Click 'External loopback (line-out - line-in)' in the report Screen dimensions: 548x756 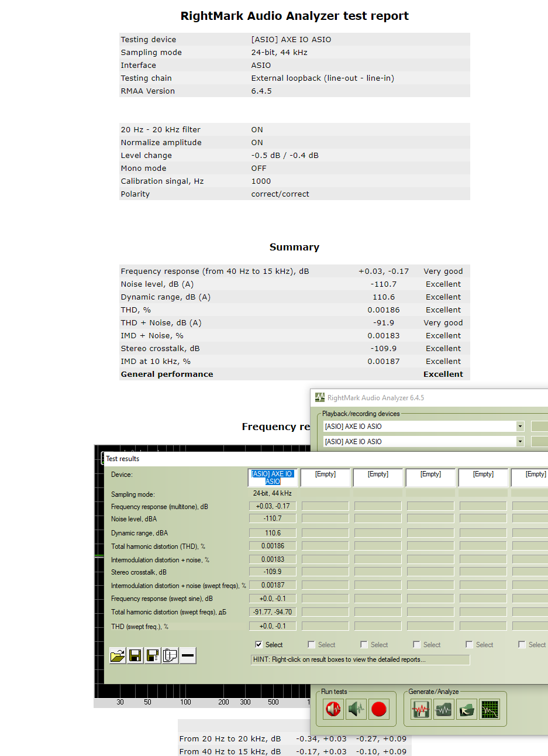pos(323,78)
